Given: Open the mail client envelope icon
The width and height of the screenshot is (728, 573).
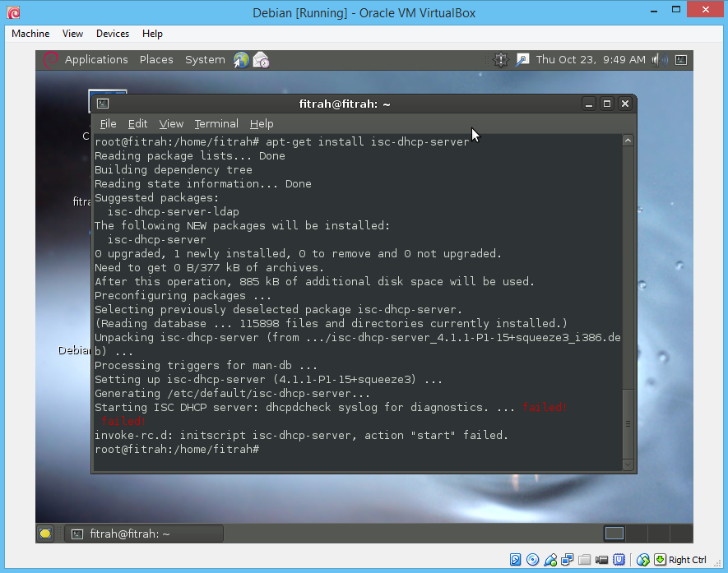Looking at the screenshot, I should (x=261, y=60).
